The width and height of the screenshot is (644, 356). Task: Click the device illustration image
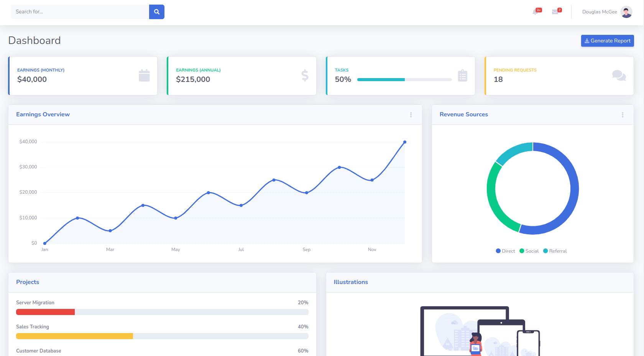click(480, 331)
